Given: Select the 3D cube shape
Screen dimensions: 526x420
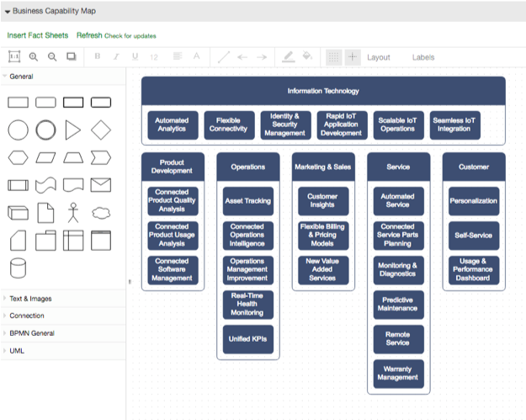Looking at the screenshot, I should pyautogui.click(x=19, y=213).
